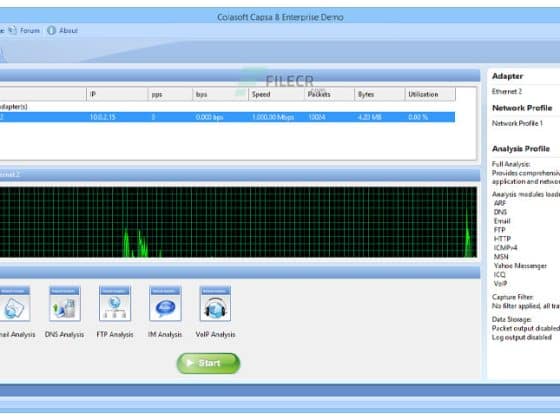Viewport: 560px width, 420px height.
Task: Select the Email Analysis profile icon
Action: click(x=14, y=304)
